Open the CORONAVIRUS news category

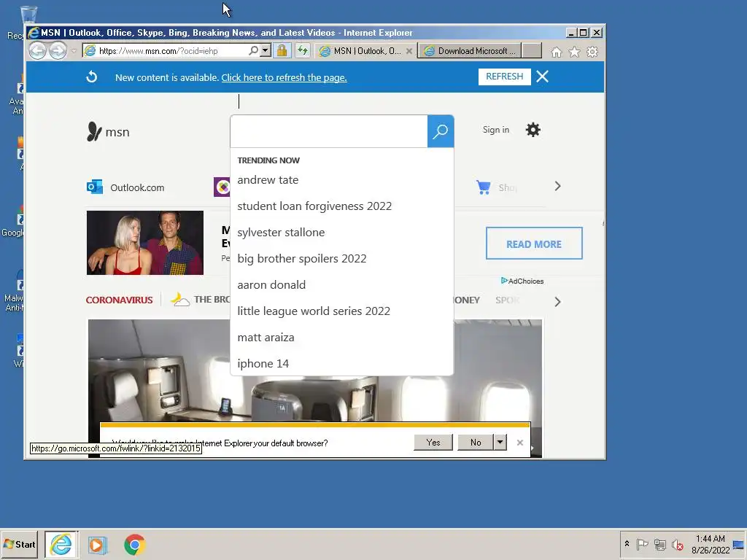tap(119, 300)
